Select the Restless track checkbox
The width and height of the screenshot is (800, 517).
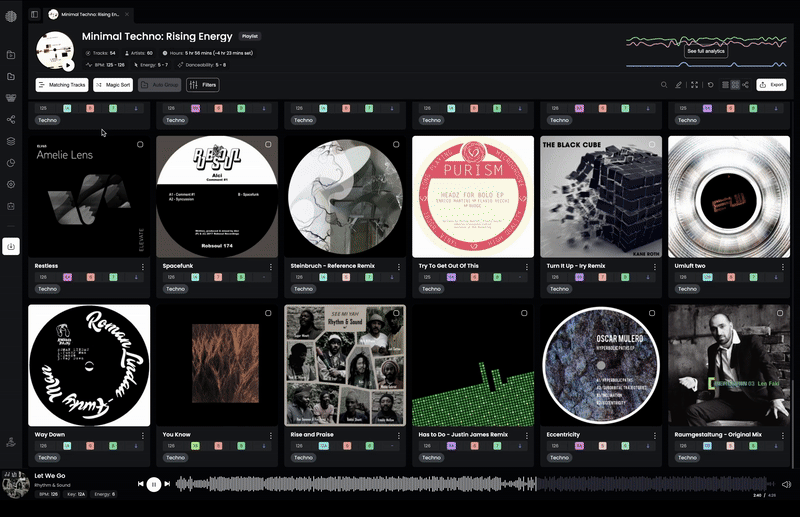(x=140, y=144)
